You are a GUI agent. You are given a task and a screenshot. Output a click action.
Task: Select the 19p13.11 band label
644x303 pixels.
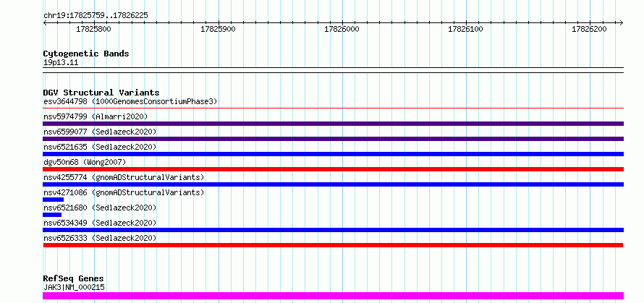(x=61, y=63)
